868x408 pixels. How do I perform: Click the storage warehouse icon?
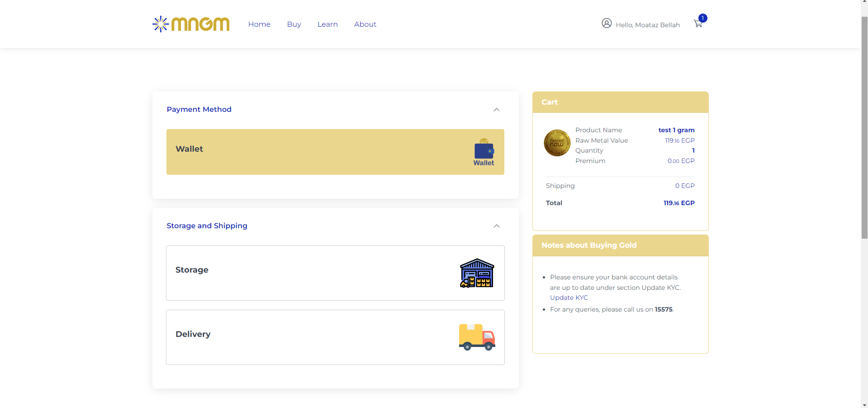(x=477, y=273)
